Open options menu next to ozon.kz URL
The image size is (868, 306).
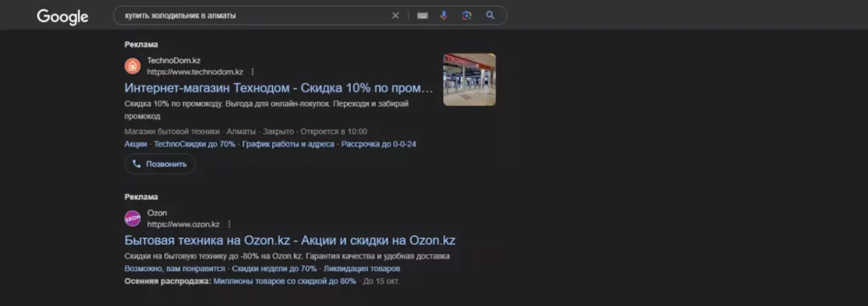(x=229, y=225)
